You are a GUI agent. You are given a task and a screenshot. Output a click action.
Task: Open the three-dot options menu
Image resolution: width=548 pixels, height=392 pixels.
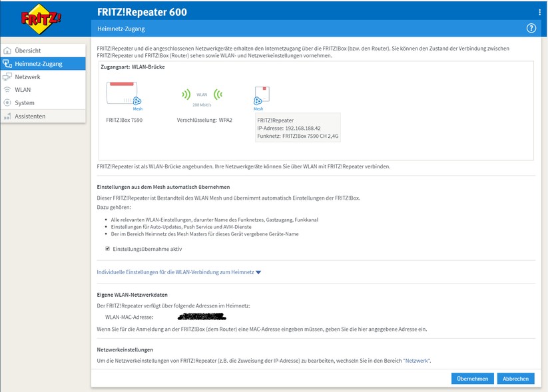[x=539, y=12]
